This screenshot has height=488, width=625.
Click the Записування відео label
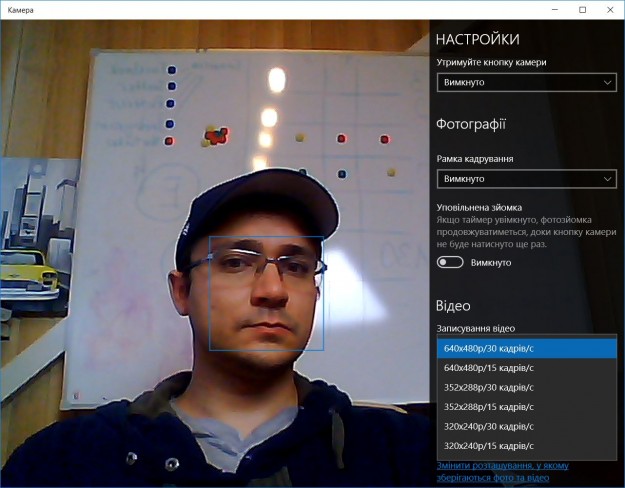pyautogui.click(x=476, y=328)
